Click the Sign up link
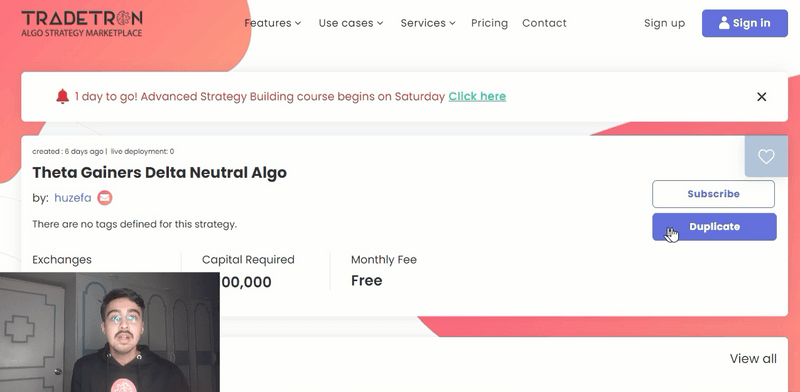The image size is (800, 392). tap(664, 23)
